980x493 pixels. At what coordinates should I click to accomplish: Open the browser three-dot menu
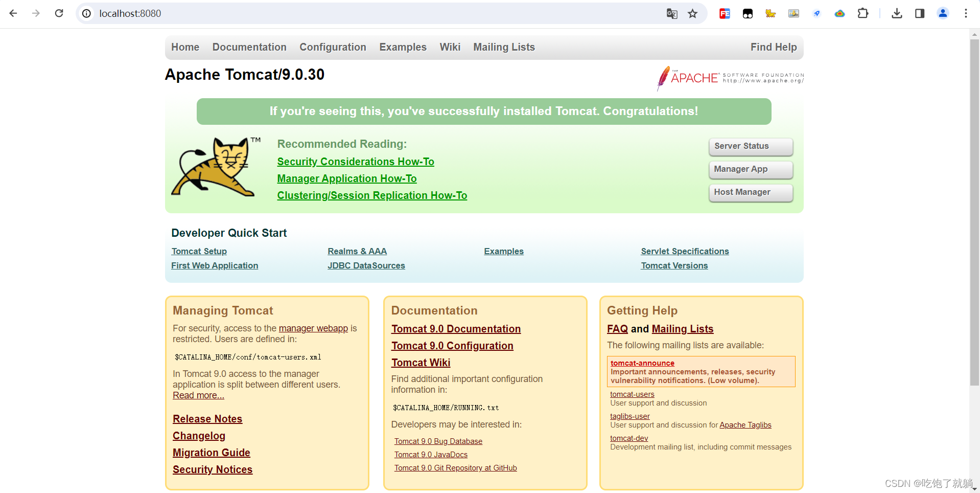[966, 13]
